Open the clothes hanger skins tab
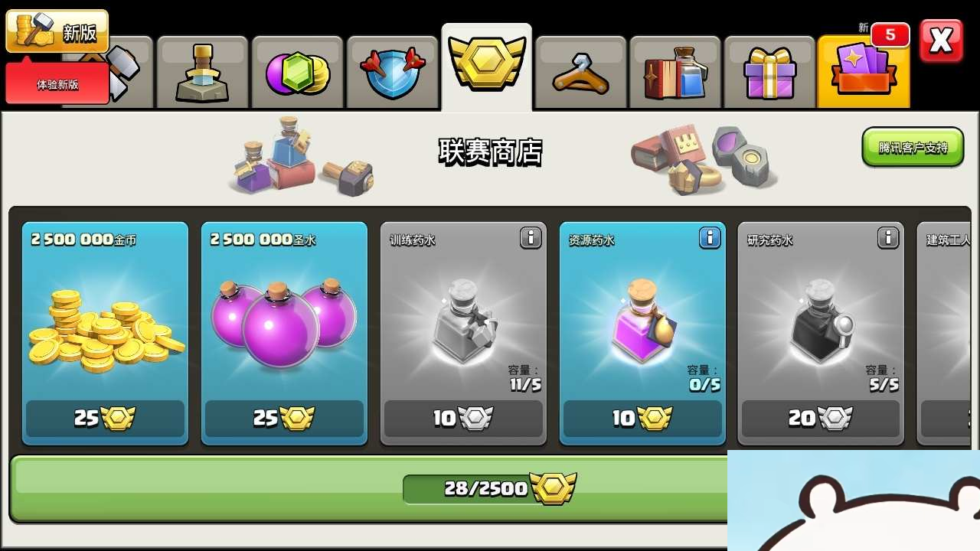 click(581, 73)
